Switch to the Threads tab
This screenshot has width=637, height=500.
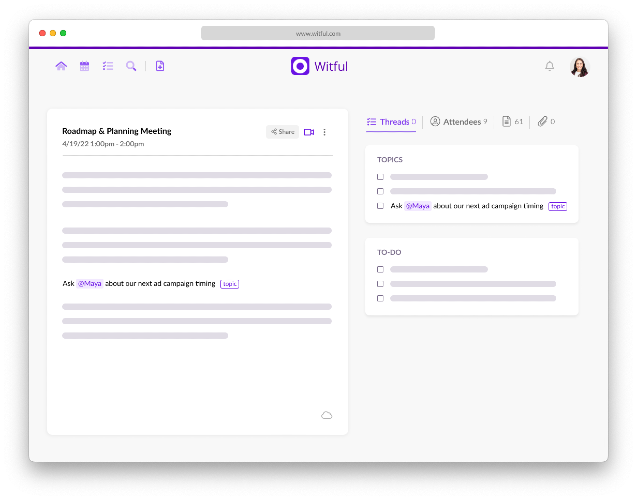[x=391, y=122]
